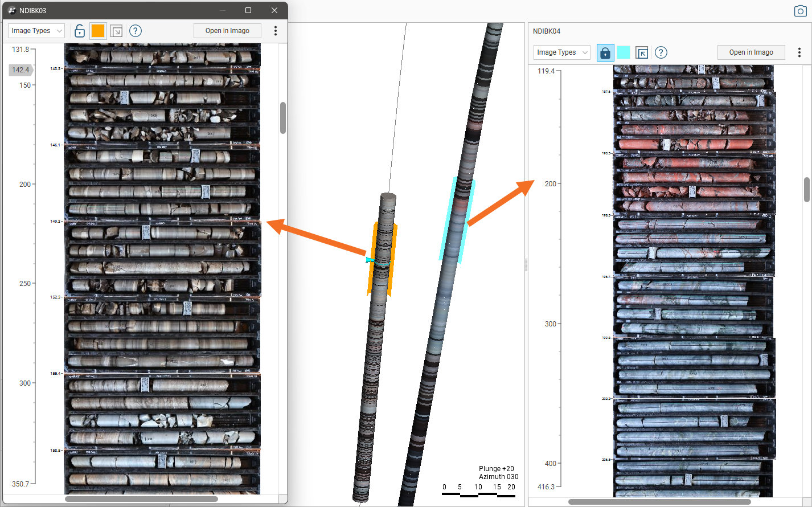
Task: Open the NDIBK03 three-dot overflow menu
Action: click(x=276, y=31)
